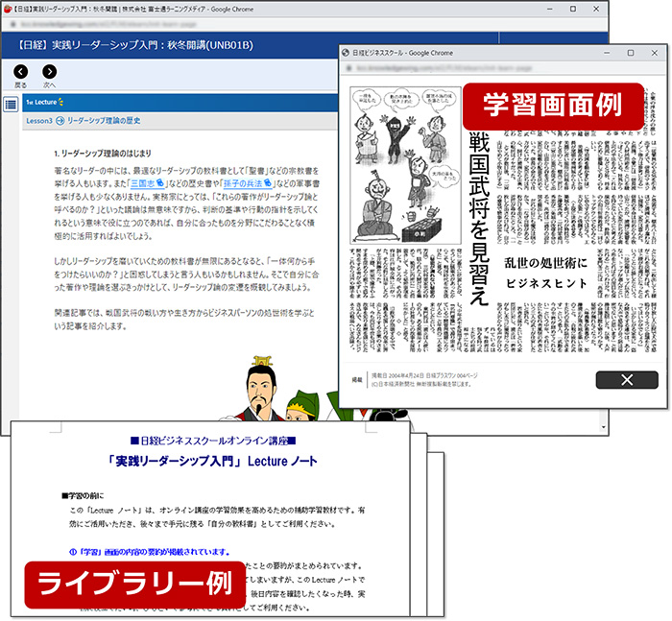Close the 日経ビジネススクール Chrome popup window

(655, 53)
